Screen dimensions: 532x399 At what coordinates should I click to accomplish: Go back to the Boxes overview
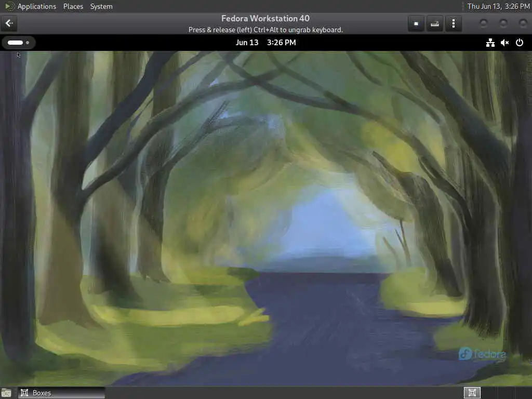point(9,23)
